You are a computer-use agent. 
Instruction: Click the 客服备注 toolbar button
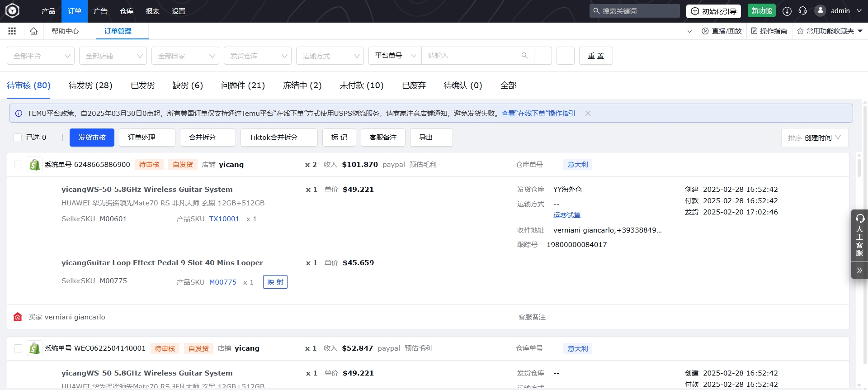pos(383,138)
